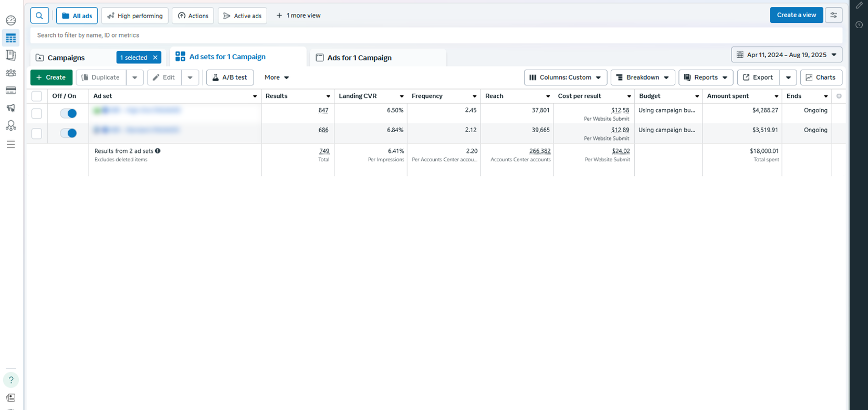Click add column plus icon in header
The width and height of the screenshot is (868, 410).
point(839,96)
